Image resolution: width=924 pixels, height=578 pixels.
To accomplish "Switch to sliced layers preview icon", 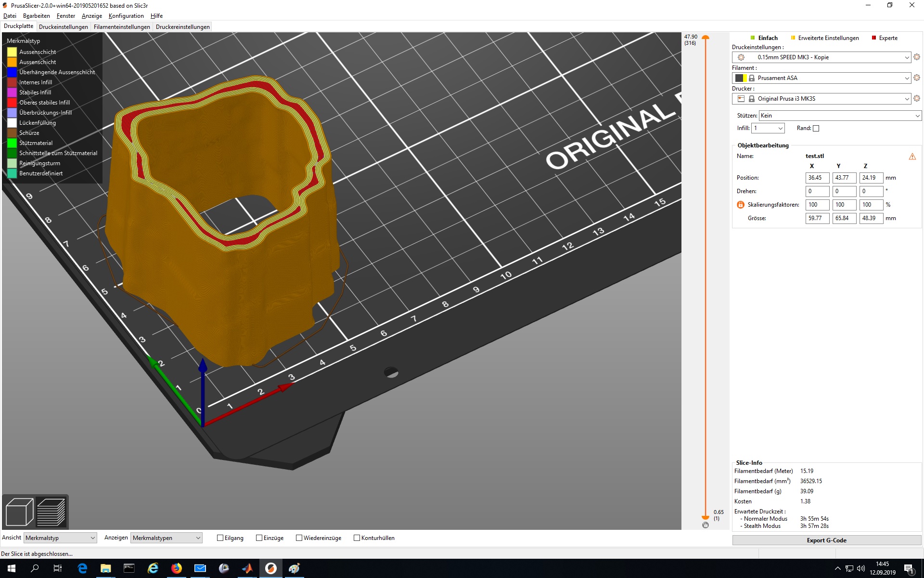I will click(x=51, y=512).
